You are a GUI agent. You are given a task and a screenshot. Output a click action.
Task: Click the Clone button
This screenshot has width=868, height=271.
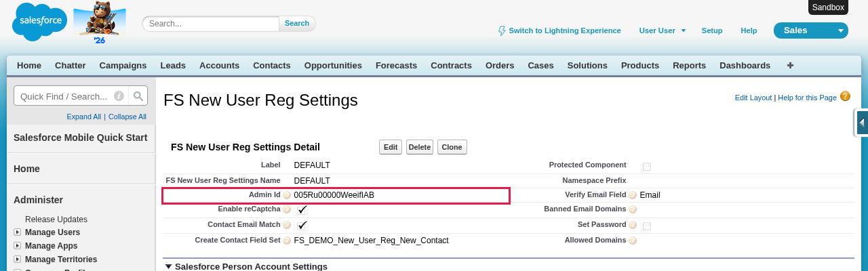coord(452,147)
